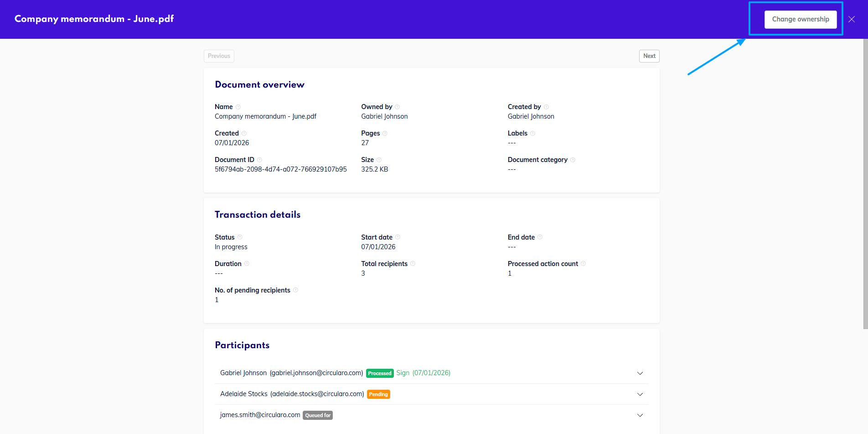
Task: Click the header title Company memorandum - June.pdf
Action: 94,19
